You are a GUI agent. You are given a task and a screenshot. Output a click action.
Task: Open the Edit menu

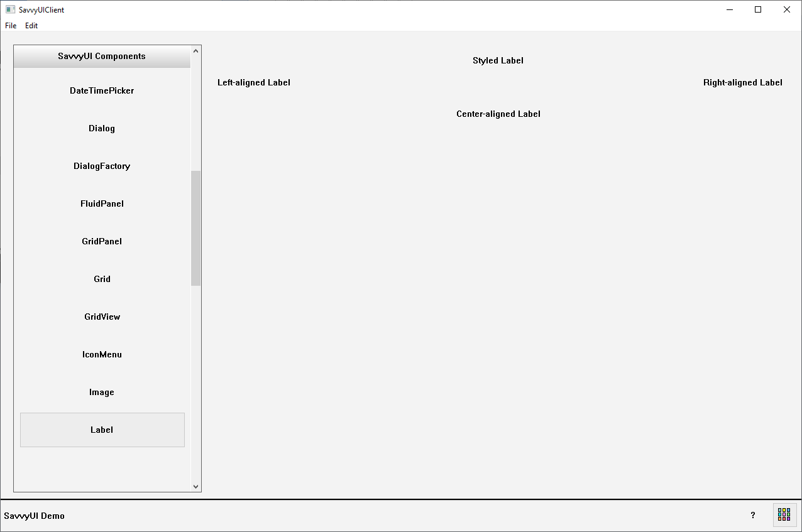(31, 26)
